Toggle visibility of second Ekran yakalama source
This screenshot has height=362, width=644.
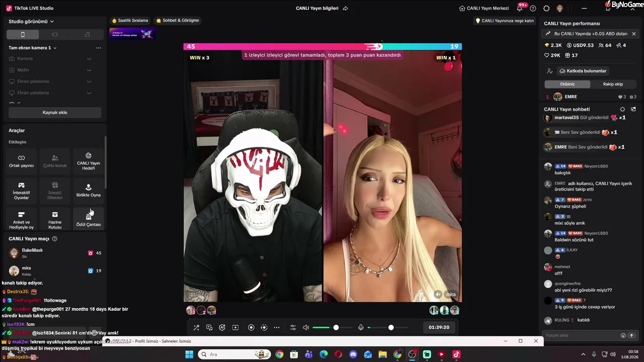click(x=89, y=93)
